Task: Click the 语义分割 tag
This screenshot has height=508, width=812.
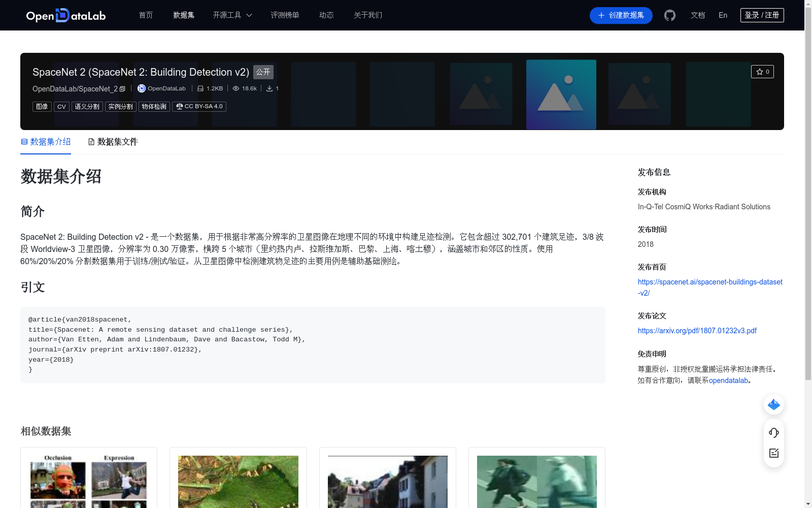Action: (x=87, y=107)
